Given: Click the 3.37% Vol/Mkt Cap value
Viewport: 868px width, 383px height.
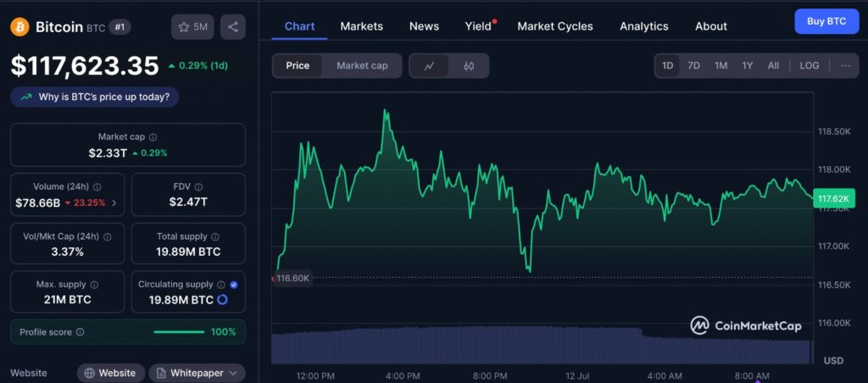Looking at the screenshot, I should [68, 253].
